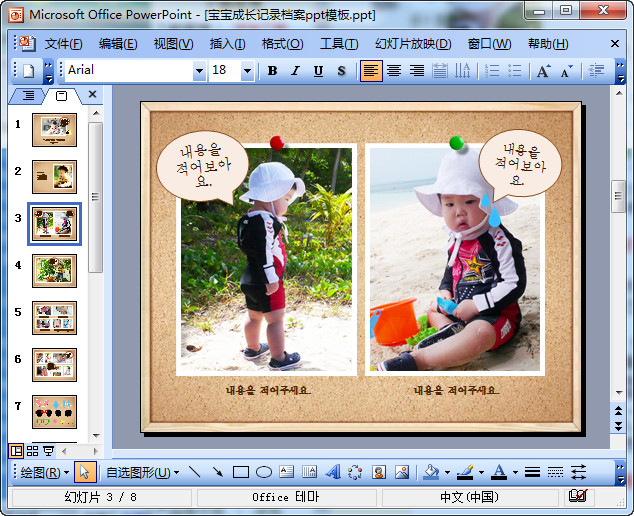This screenshot has width=634, height=516.
Task: Center align text
Action: 394,71
